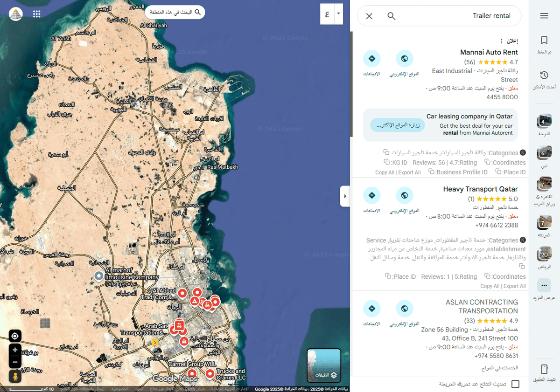The height and width of the screenshot is (392, 560).
Task: Click Copy All link for Heavy Transport Qatar
Action: click(490, 286)
